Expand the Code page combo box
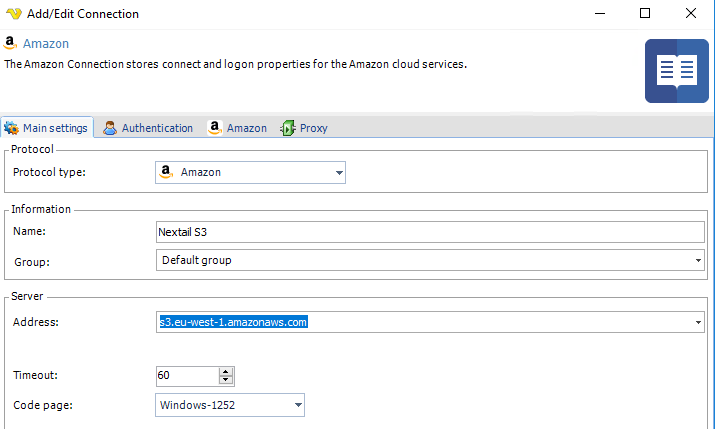The height and width of the screenshot is (429, 715). tap(297, 405)
